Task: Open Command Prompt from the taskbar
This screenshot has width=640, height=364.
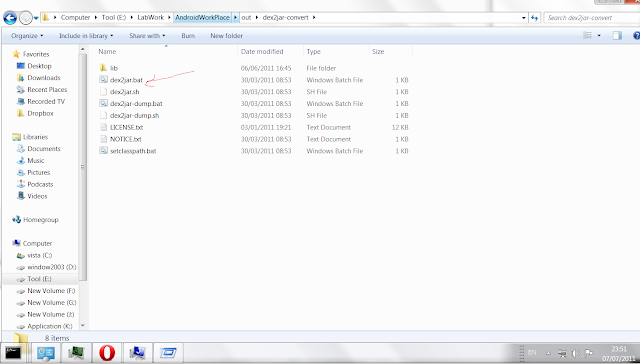Action: [x=14, y=353]
